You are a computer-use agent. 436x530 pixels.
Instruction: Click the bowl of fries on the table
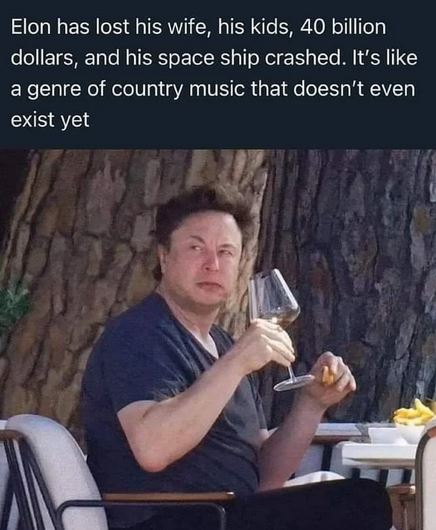[413, 421]
